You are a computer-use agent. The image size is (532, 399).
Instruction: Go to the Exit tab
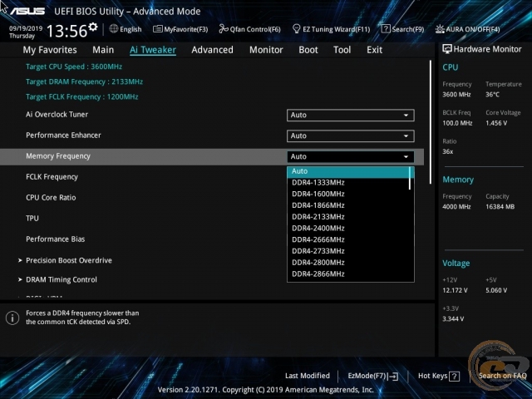(374, 50)
